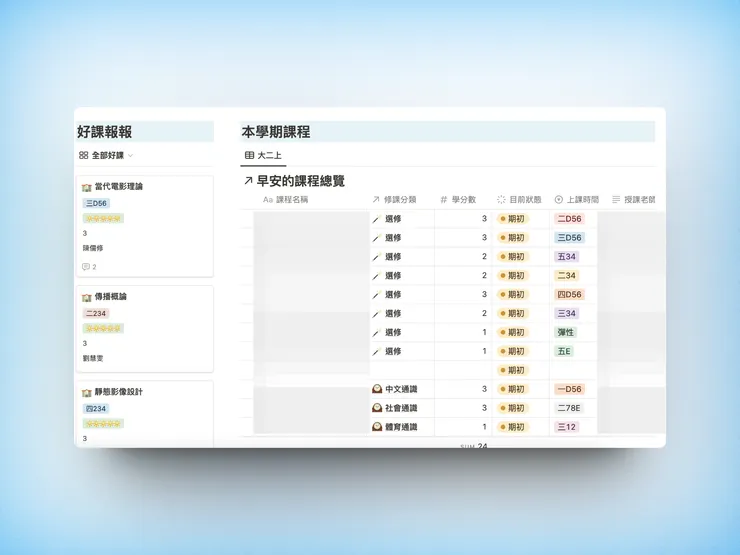Open 期初 status in the 二D56 row

[x=513, y=219]
